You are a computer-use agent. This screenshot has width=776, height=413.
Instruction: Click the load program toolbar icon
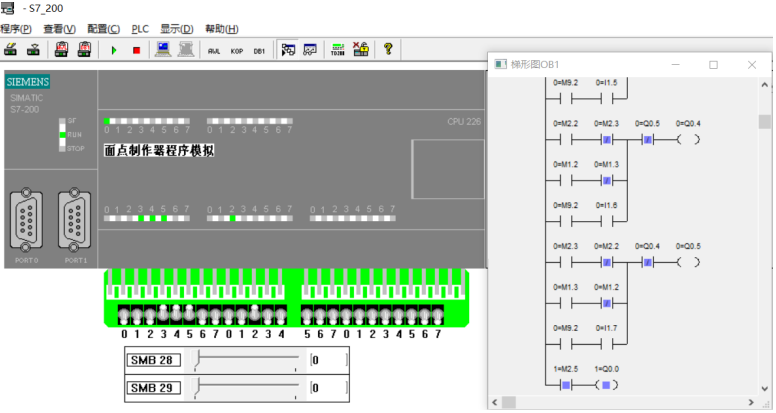tap(10, 49)
